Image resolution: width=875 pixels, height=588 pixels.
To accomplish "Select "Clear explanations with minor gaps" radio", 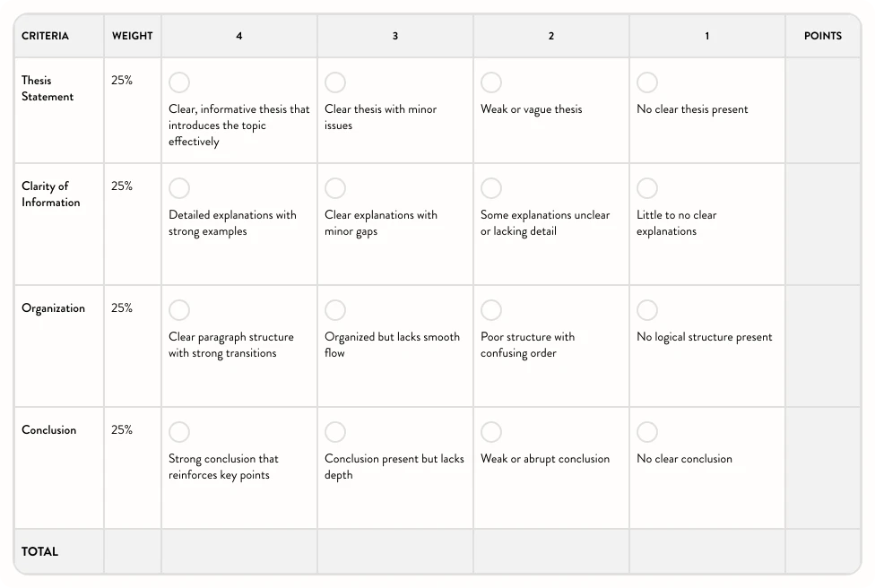I will [x=335, y=188].
